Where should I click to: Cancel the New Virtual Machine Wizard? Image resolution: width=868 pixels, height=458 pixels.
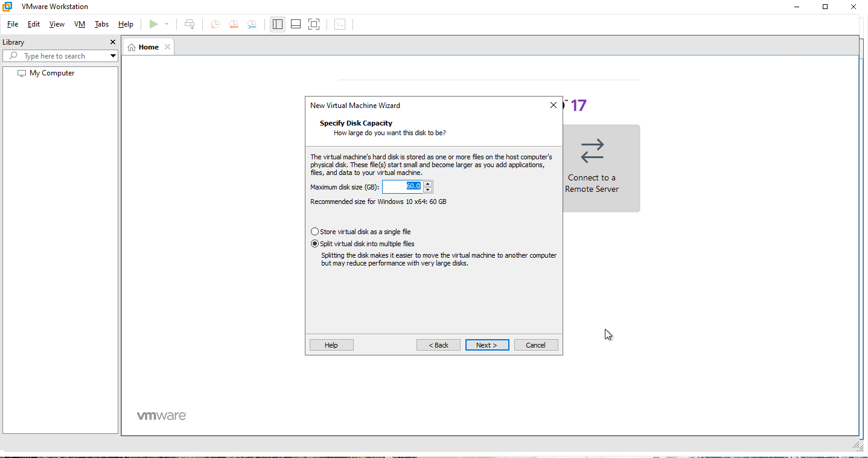(536, 345)
